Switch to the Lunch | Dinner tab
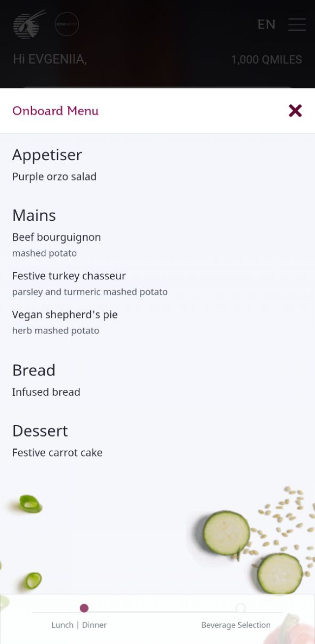The height and width of the screenshot is (644, 315). click(79, 625)
